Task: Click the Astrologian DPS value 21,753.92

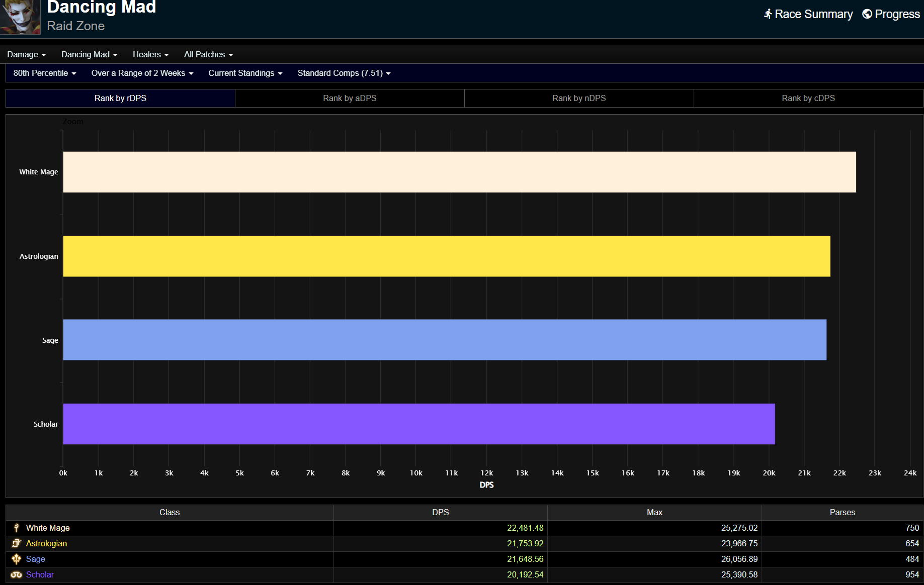Action: [525, 543]
